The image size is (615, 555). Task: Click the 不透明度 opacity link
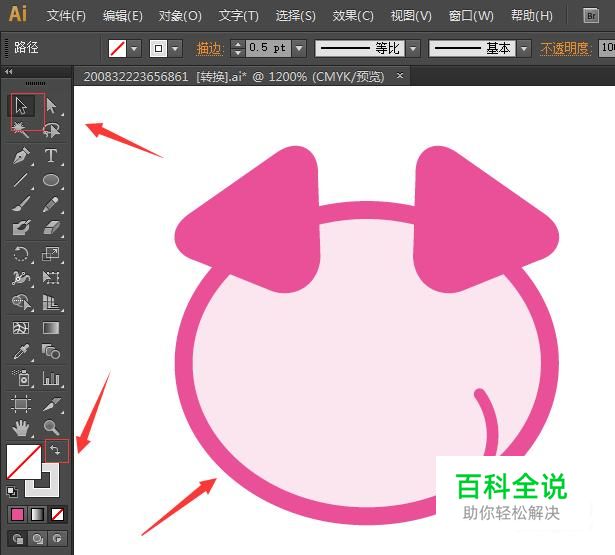pos(564,48)
